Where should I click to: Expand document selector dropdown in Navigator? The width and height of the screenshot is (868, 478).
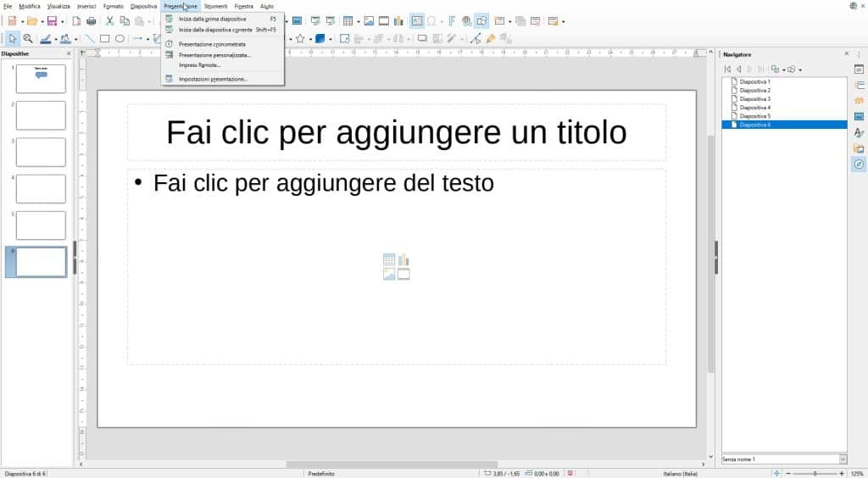click(x=843, y=459)
